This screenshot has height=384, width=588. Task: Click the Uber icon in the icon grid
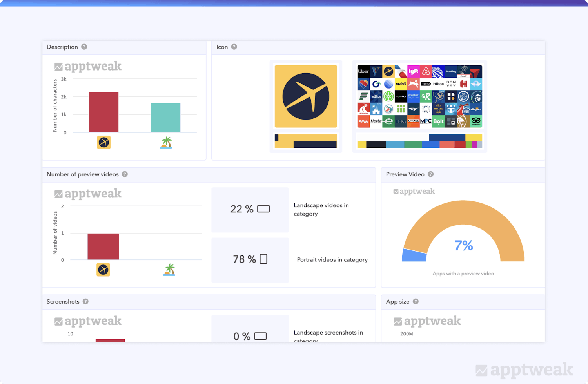363,71
